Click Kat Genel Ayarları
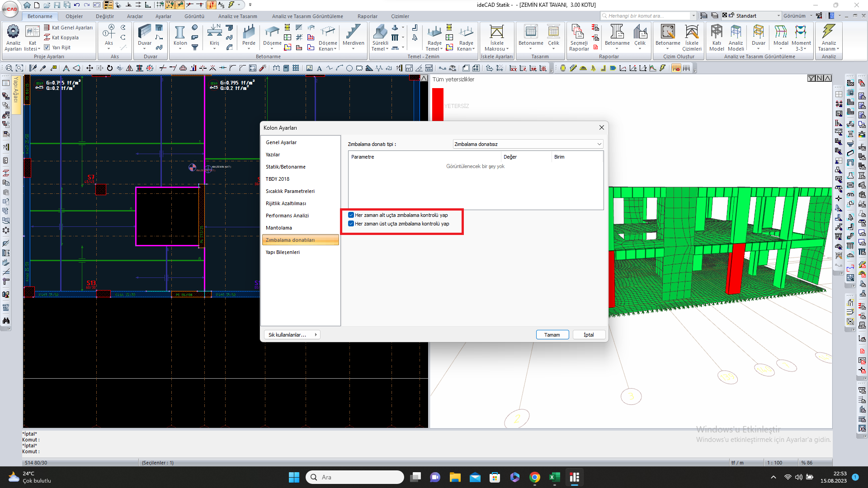The width and height of the screenshot is (868, 488). click(68, 28)
